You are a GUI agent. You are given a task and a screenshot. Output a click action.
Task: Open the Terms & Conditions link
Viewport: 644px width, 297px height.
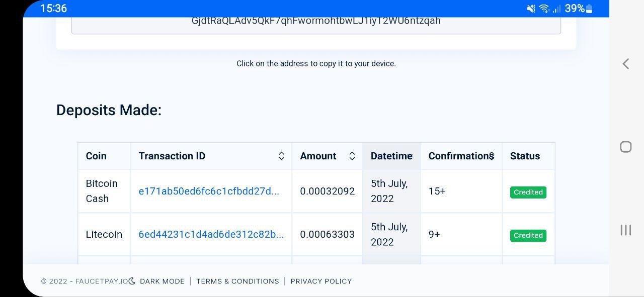[237, 281]
